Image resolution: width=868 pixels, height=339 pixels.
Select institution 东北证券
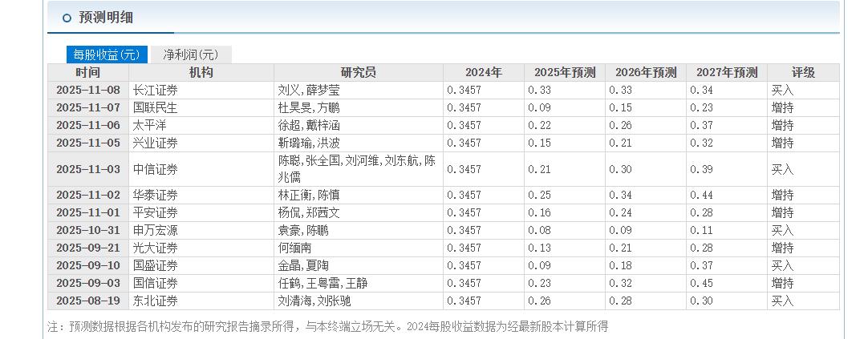(156, 301)
